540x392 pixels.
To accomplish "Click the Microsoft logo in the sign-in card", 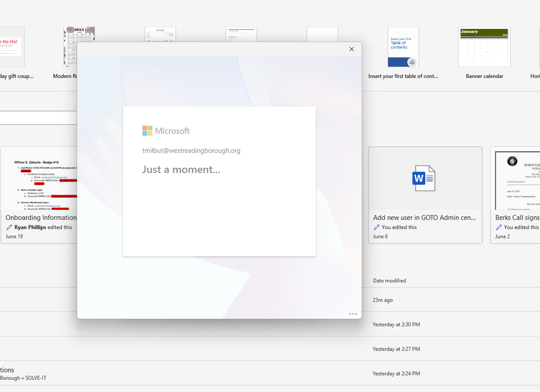I will 166,131.
